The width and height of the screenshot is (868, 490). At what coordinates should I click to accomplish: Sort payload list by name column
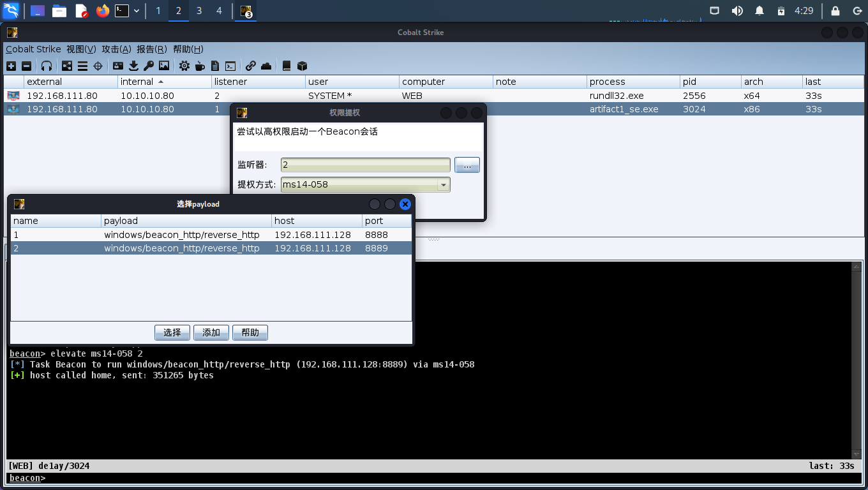coord(56,221)
